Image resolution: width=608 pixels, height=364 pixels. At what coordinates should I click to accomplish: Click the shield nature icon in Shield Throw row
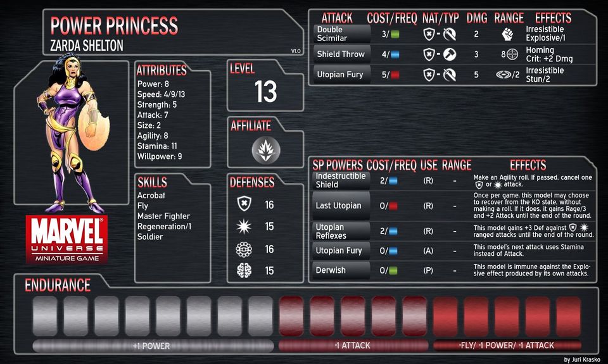click(x=429, y=54)
